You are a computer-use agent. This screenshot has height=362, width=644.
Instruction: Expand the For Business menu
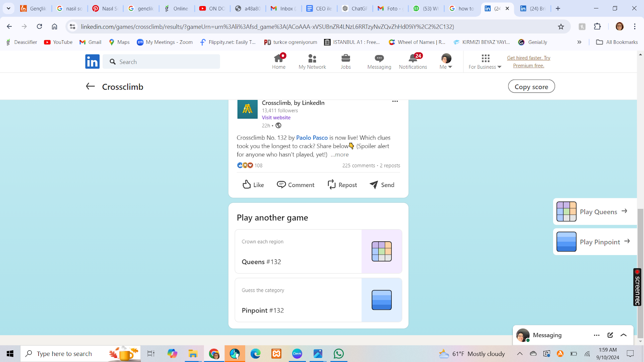(485, 62)
